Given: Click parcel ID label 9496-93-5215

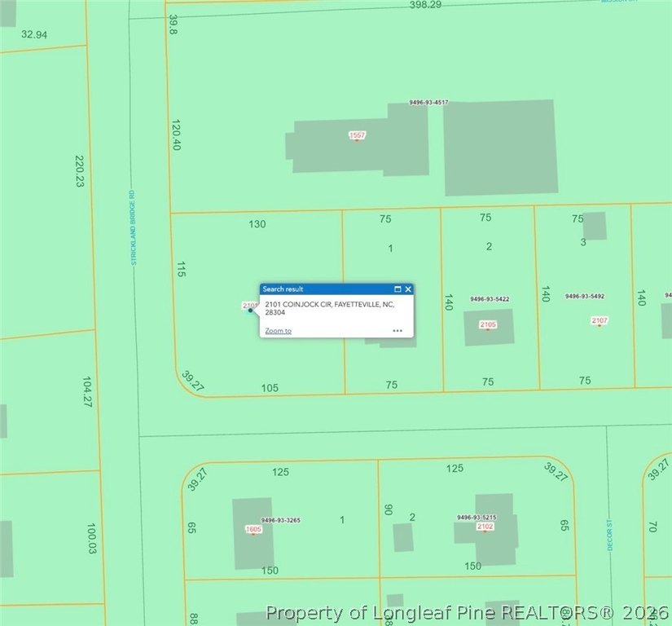Looking at the screenshot, I should [x=477, y=518].
